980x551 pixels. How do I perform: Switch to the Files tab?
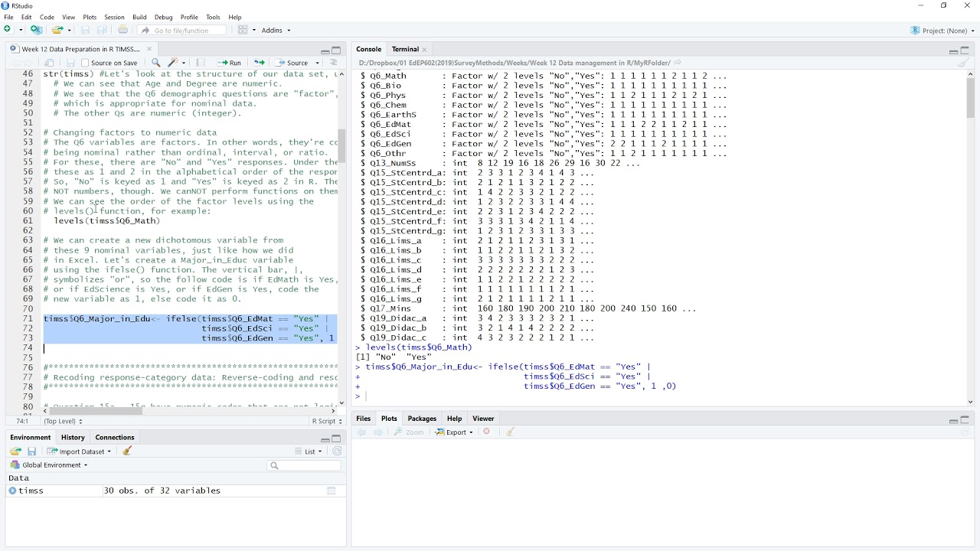(x=364, y=419)
